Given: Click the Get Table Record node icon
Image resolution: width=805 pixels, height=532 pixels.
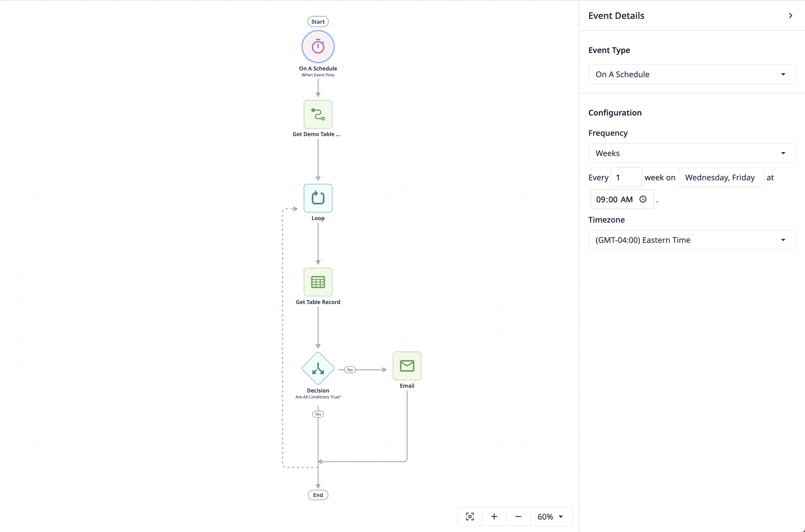Looking at the screenshot, I should [318, 282].
